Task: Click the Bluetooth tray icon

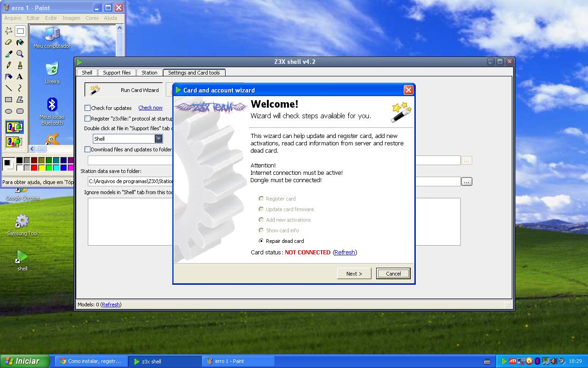Action: pyautogui.click(x=537, y=361)
